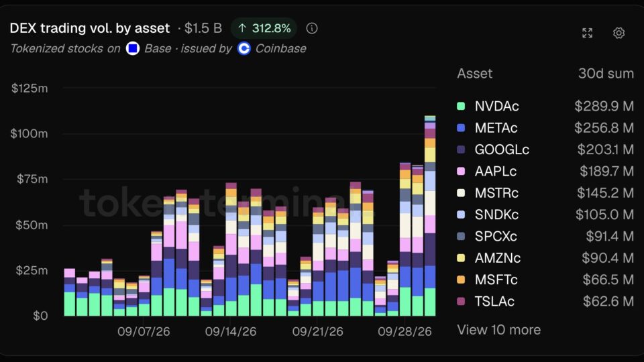Click the 312.8% change badge

(264, 28)
